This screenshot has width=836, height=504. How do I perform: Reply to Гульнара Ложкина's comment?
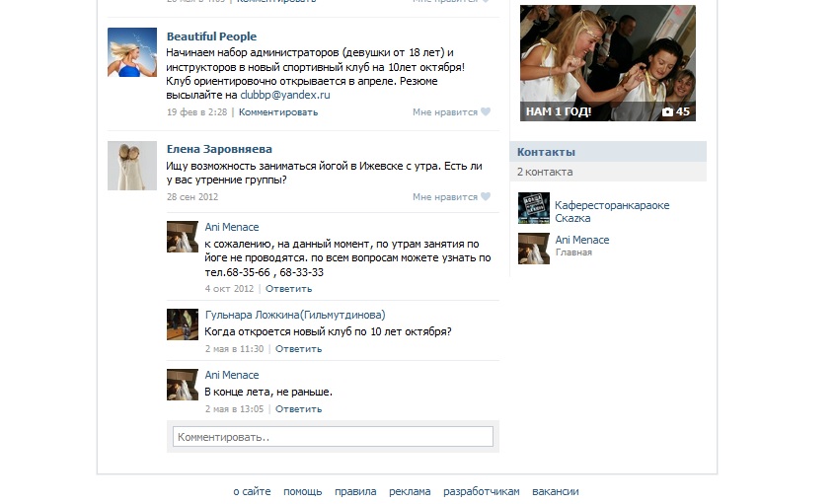298,349
